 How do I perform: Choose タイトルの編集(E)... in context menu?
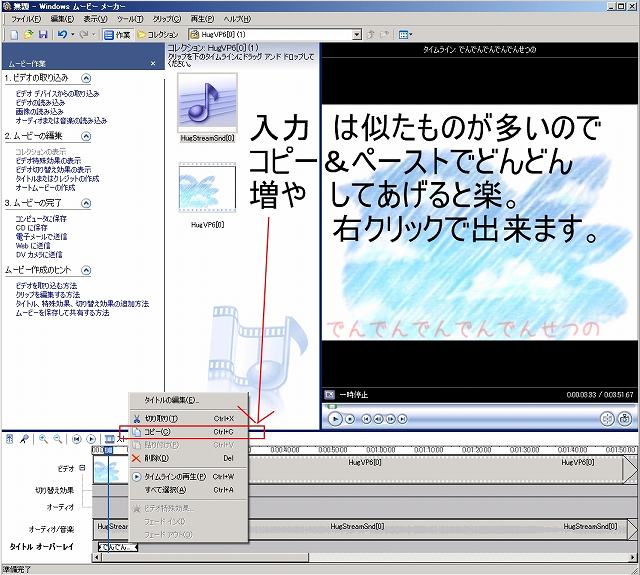(x=189, y=400)
